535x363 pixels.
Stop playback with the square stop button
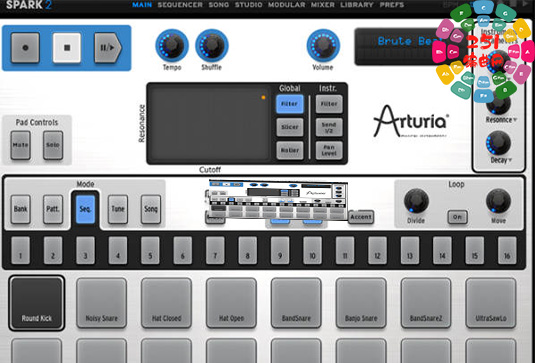67,48
